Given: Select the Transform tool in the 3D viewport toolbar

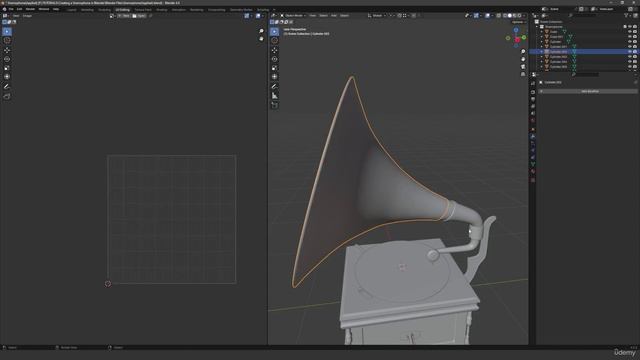Looking at the screenshot, I should pyautogui.click(x=275, y=77).
